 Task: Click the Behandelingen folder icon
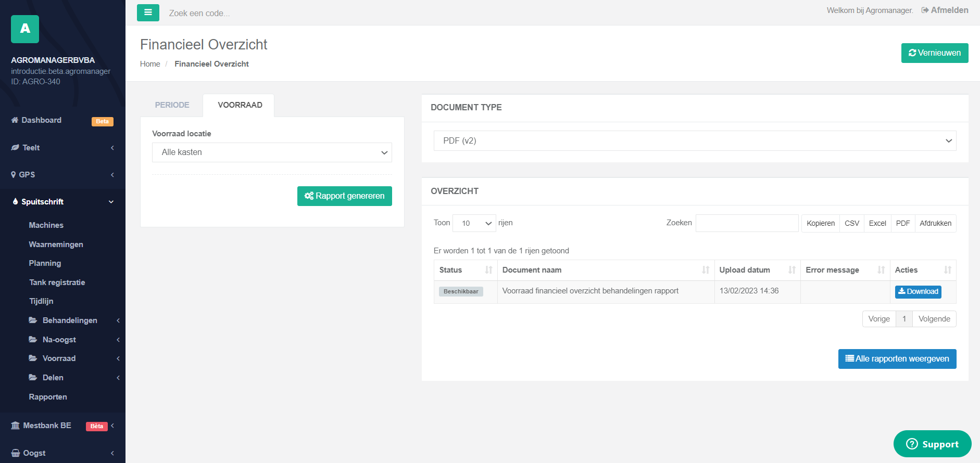tap(33, 320)
